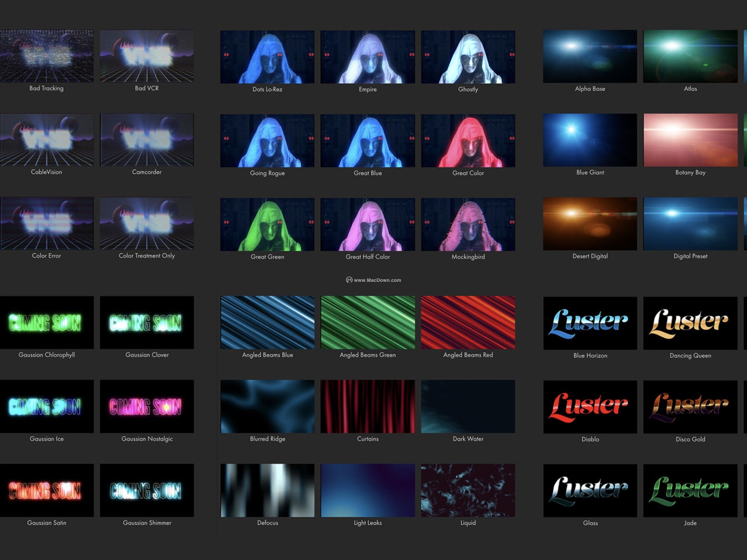Select the Botany Bay flare preset
This screenshot has width=747, height=560.
click(x=690, y=141)
